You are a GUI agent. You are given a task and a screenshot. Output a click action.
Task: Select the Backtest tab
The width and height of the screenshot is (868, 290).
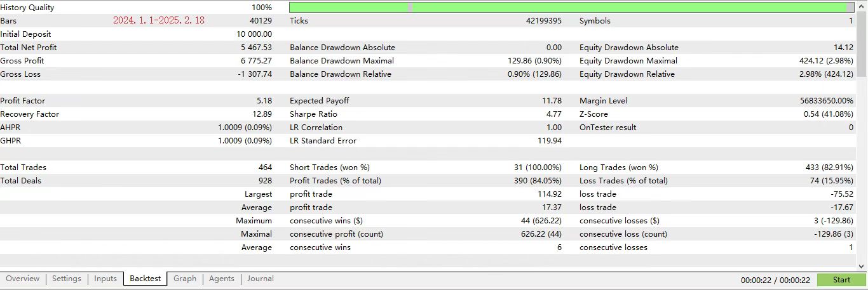click(145, 279)
